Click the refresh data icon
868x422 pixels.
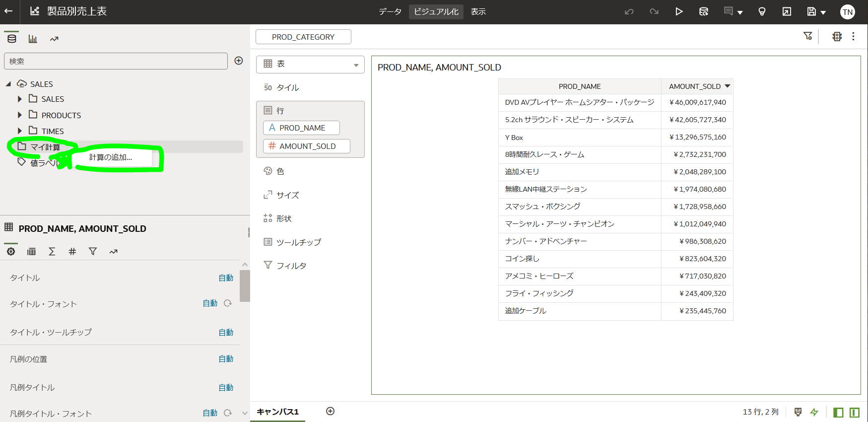[704, 11]
